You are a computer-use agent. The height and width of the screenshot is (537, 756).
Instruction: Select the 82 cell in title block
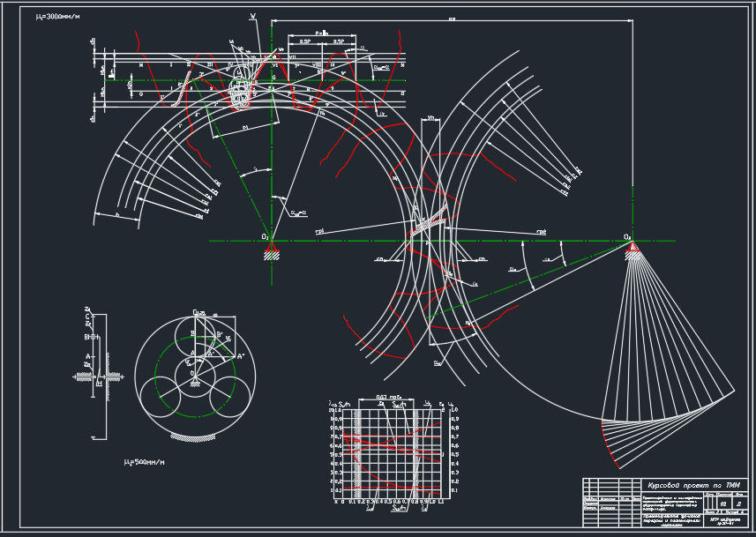[x=723, y=503]
